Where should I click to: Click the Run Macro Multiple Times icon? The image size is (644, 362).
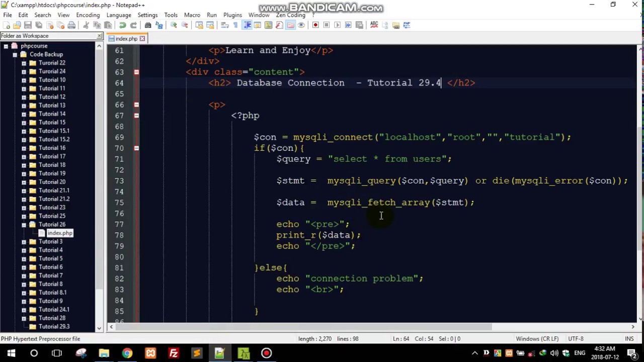pyautogui.click(x=348, y=25)
